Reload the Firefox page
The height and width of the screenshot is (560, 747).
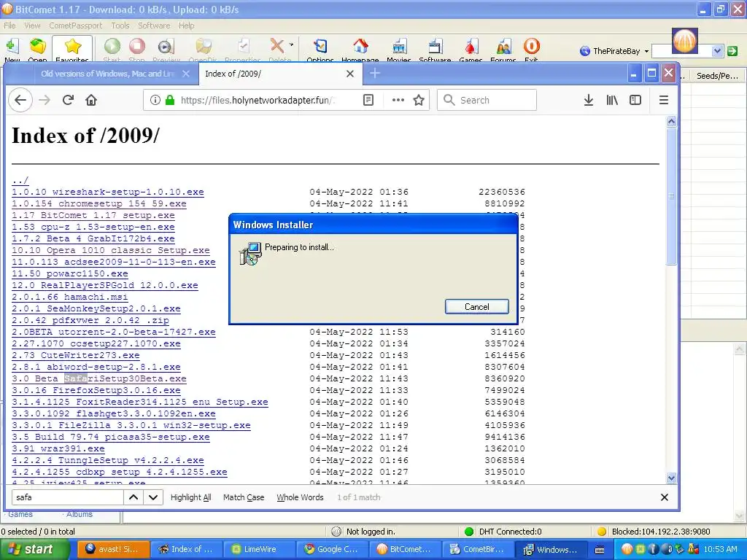[x=68, y=100]
